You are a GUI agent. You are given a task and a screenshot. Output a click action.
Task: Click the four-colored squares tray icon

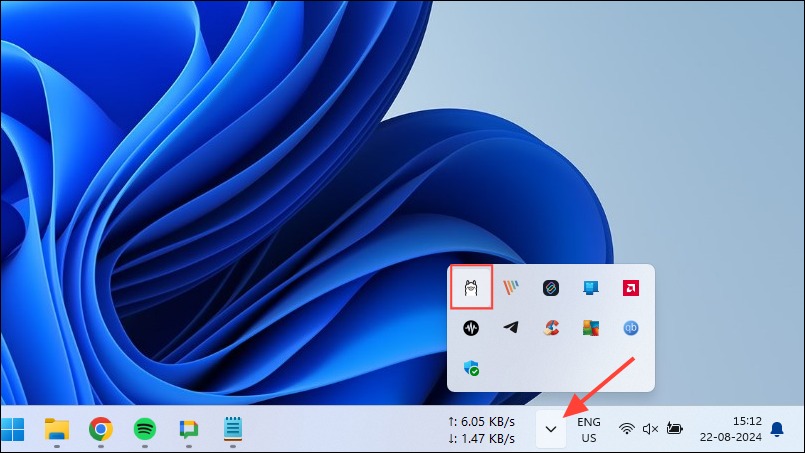[x=591, y=328]
